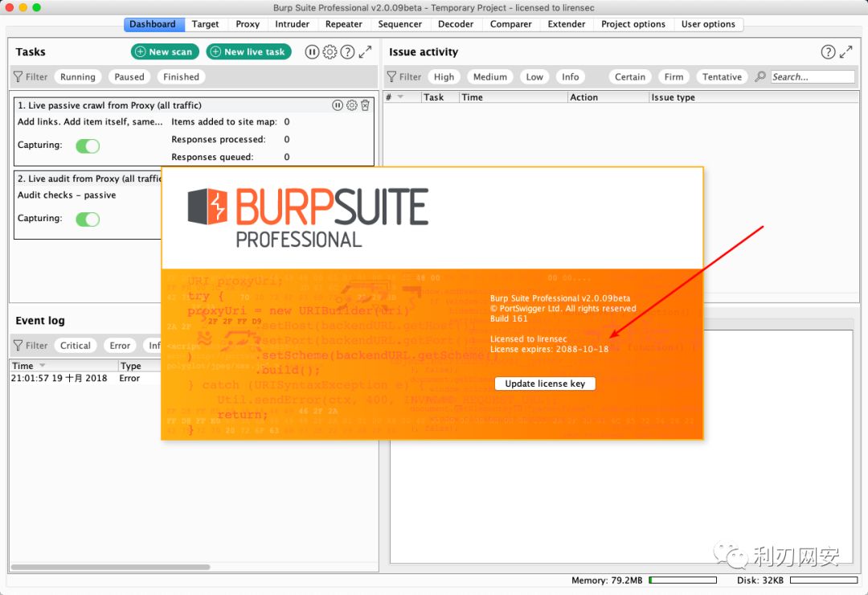This screenshot has height=595, width=868.
Task: Open the Comparer tab
Action: tap(510, 24)
